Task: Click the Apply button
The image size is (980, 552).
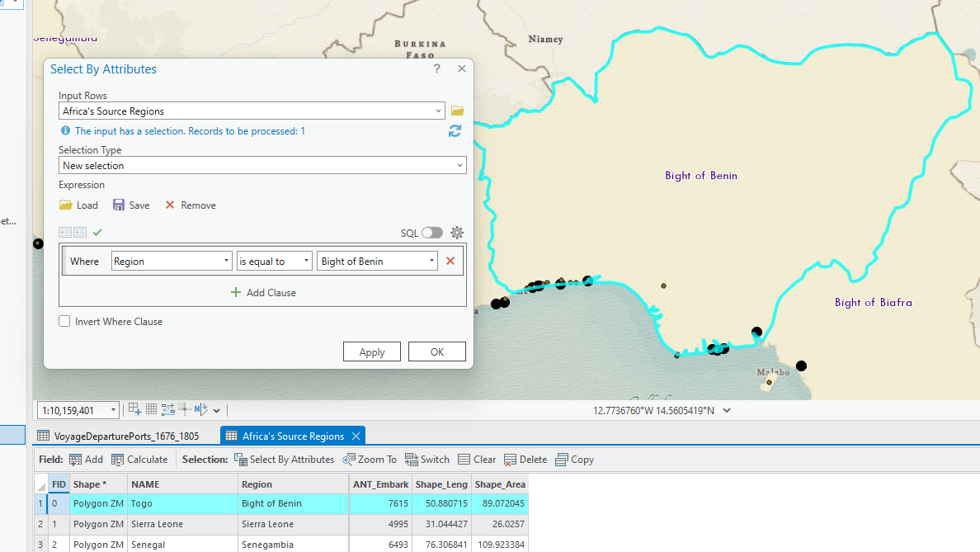Action: coord(372,352)
